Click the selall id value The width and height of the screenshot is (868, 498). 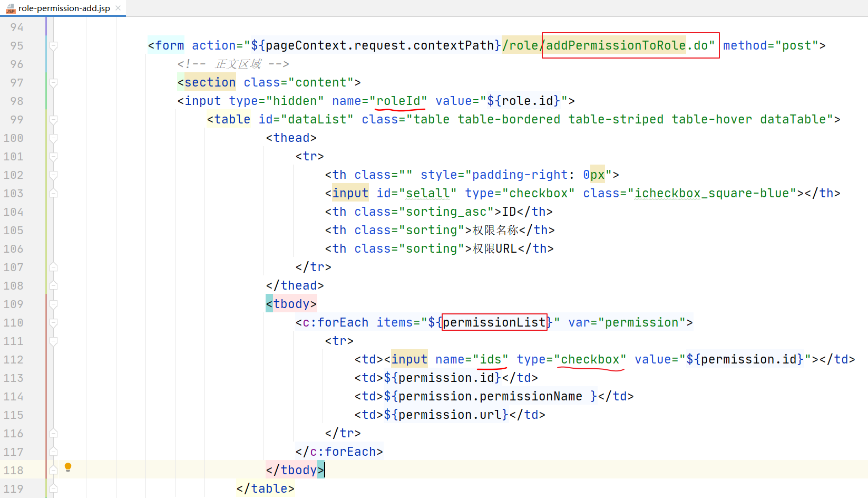click(x=428, y=194)
